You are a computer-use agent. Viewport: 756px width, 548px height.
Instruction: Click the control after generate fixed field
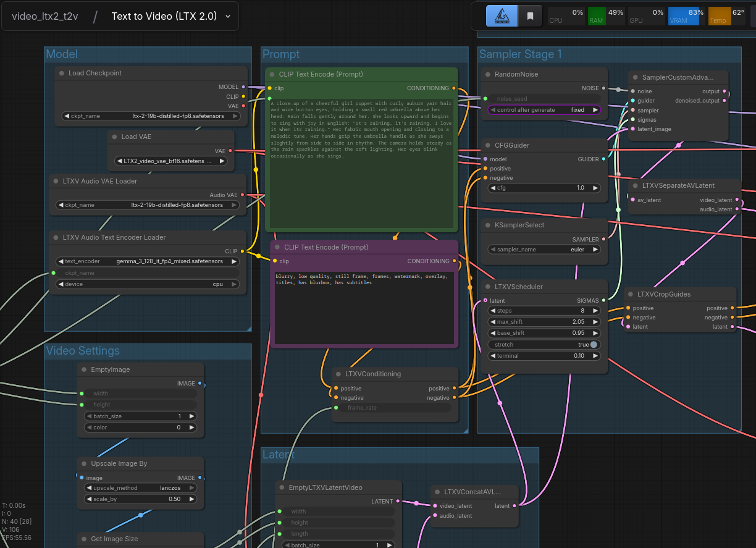[544, 110]
